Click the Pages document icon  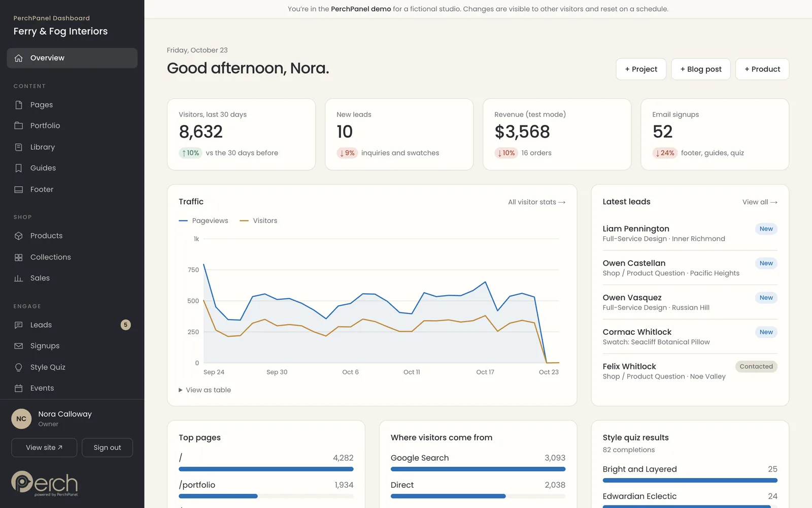pyautogui.click(x=19, y=105)
